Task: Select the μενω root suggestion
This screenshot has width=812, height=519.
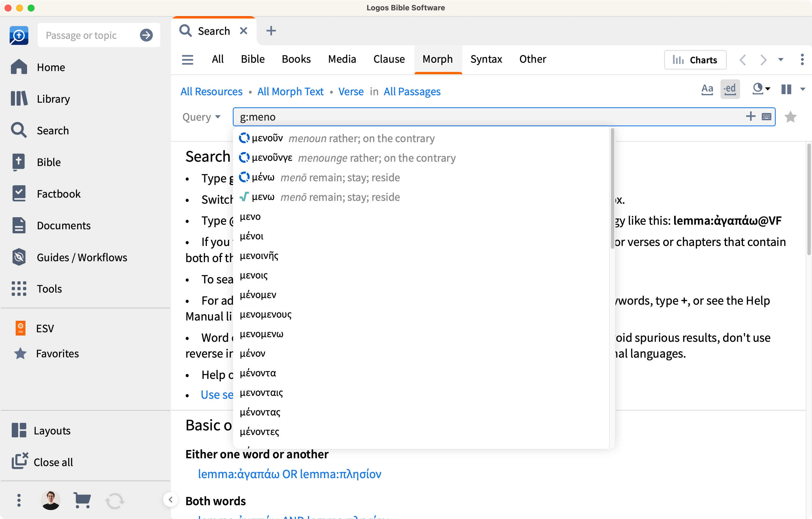Action: pyautogui.click(x=421, y=197)
